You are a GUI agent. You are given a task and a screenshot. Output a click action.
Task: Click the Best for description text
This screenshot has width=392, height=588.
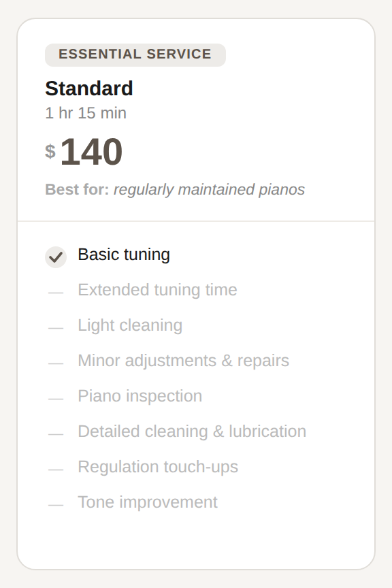coord(176,190)
